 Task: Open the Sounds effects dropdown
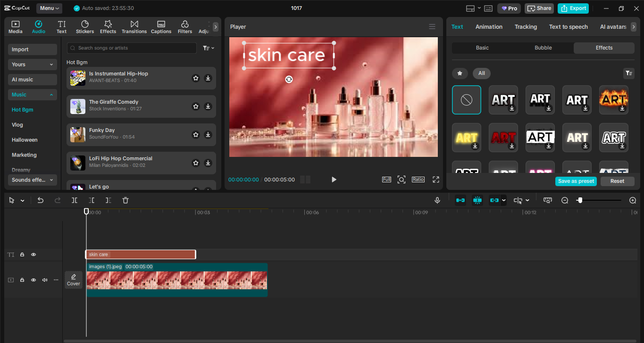(x=32, y=180)
